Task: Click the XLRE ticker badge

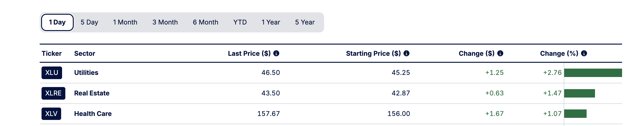Action: pyautogui.click(x=53, y=93)
